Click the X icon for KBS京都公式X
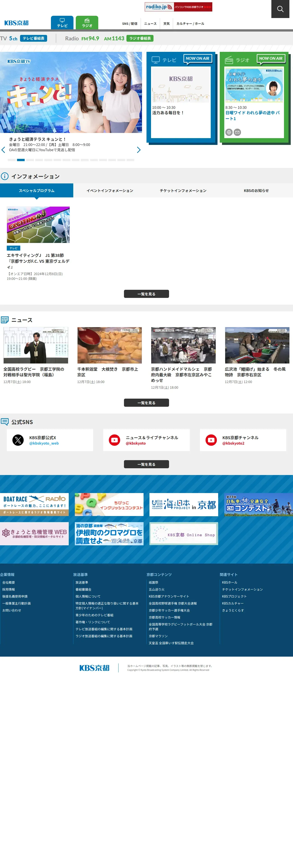 coord(18,440)
